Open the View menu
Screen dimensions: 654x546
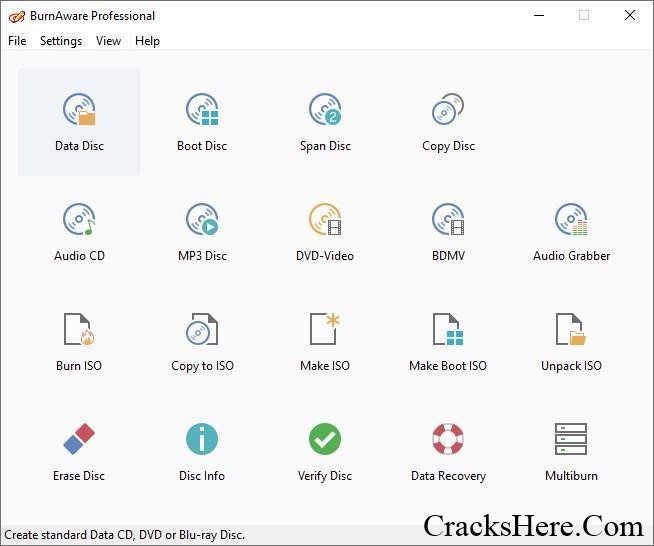108,41
